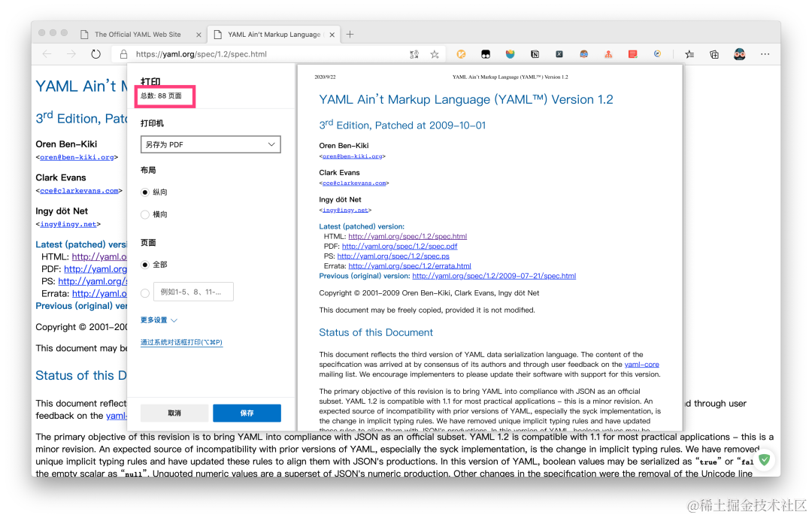812x518 pixels.
Task: Open the translate page icon
Action: tap(414, 54)
